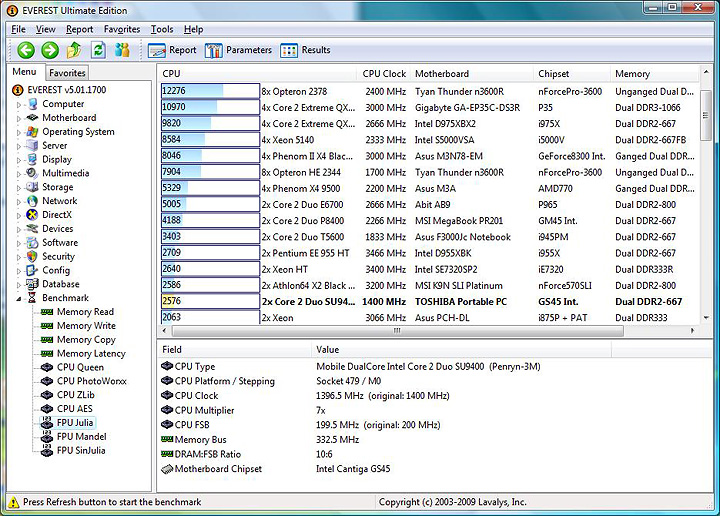
Task: Expand the Computer tree node
Action: pos(19,105)
